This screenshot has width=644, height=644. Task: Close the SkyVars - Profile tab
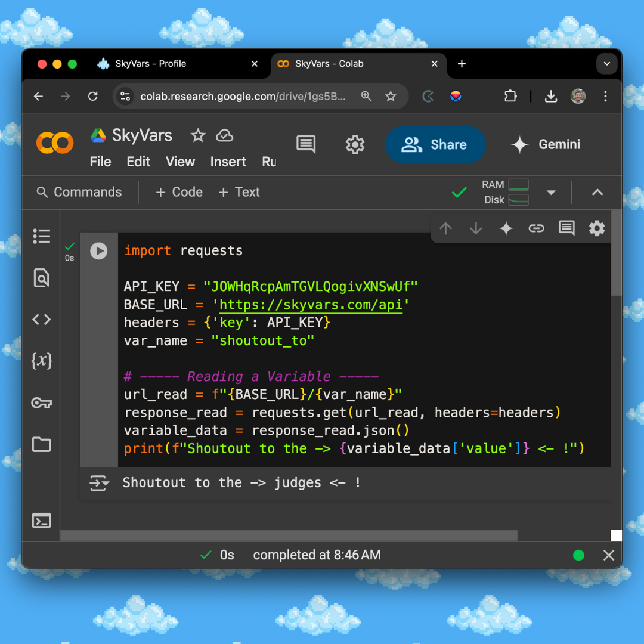(x=255, y=64)
